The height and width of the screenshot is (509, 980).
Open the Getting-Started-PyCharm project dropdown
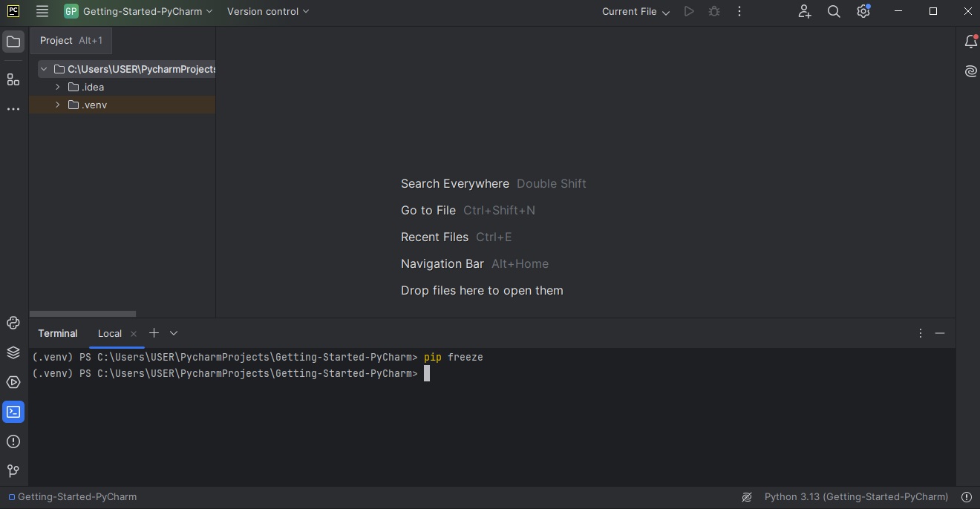click(139, 11)
